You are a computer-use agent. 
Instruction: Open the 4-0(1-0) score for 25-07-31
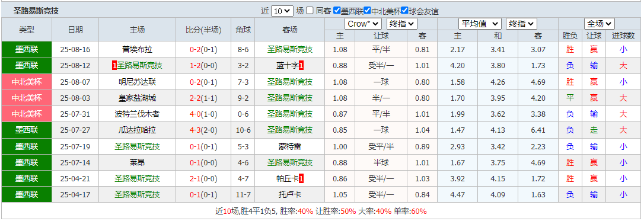point(203,114)
